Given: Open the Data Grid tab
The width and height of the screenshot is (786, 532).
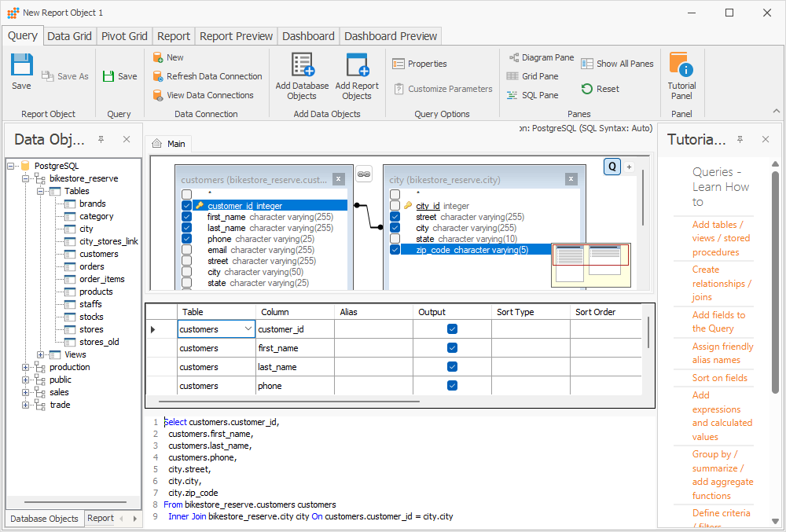Looking at the screenshot, I should (x=71, y=35).
